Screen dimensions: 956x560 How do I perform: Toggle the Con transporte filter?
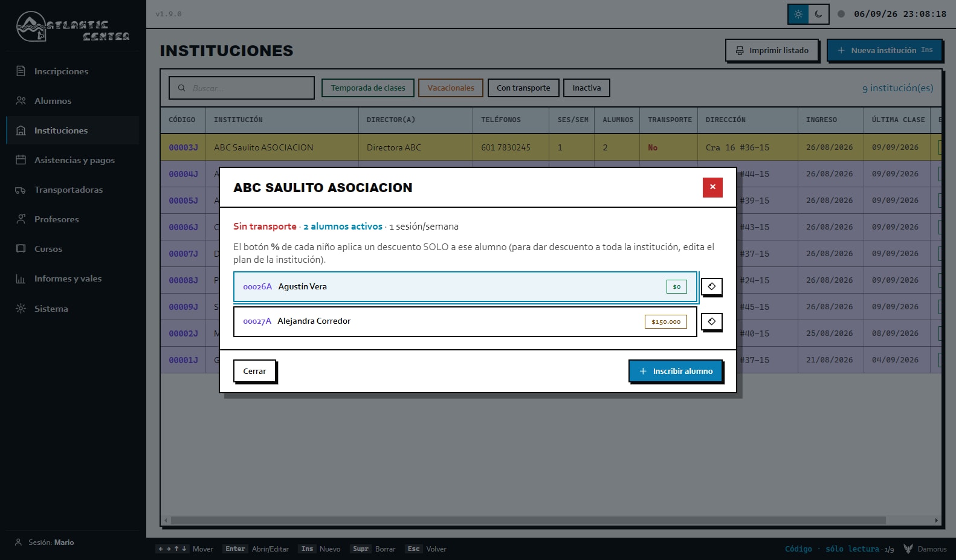(523, 88)
